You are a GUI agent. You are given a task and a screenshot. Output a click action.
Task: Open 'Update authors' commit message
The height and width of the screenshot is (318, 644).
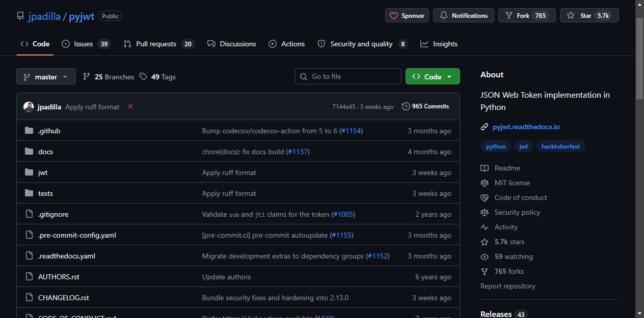(226, 277)
